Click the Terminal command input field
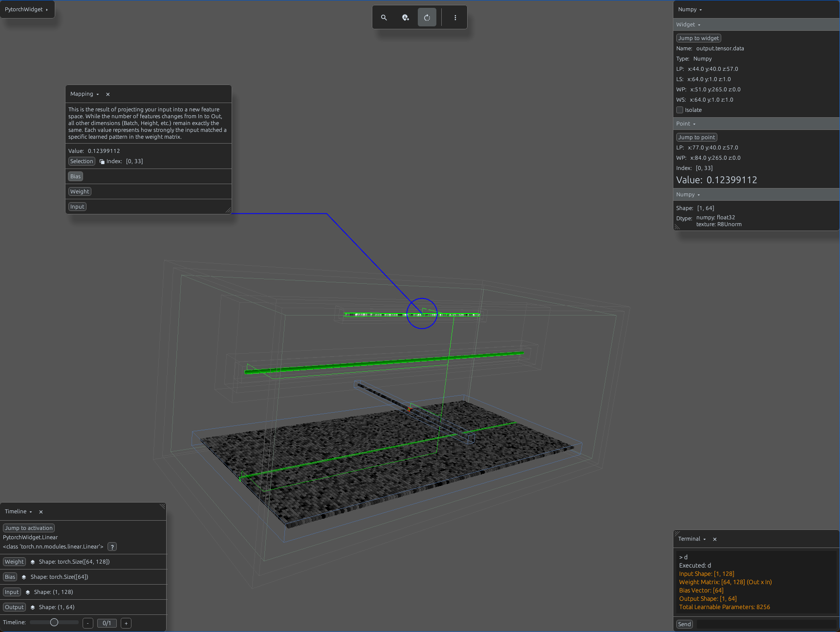This screenshot has height=632, width=840. [766, 624]
